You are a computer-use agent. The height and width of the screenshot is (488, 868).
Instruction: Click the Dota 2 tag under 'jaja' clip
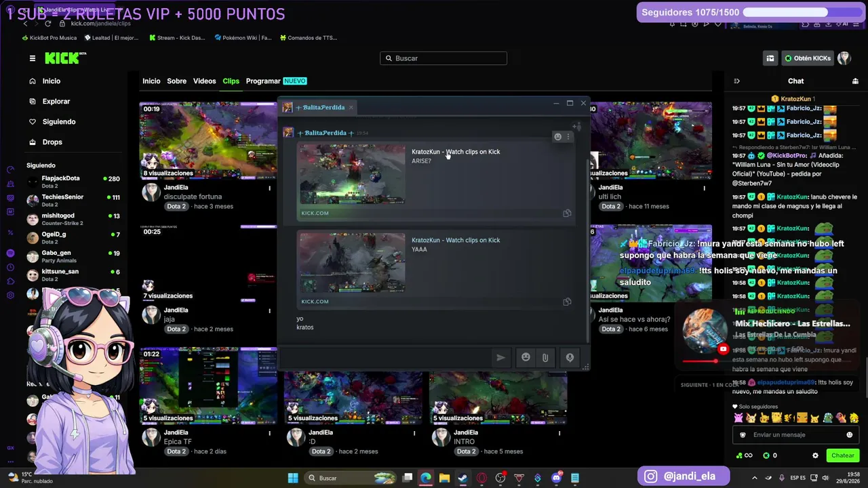point(176,329)
